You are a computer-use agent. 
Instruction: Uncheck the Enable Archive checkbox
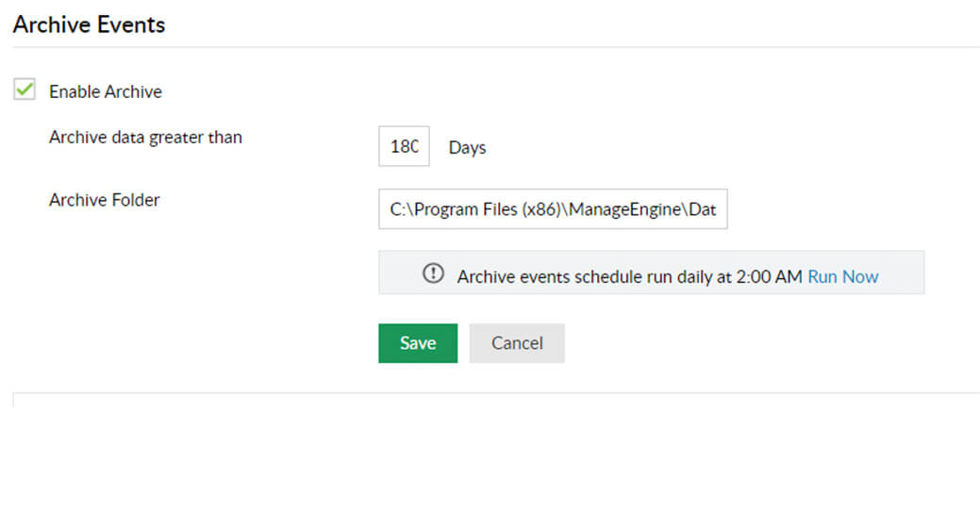click(25, 91)
